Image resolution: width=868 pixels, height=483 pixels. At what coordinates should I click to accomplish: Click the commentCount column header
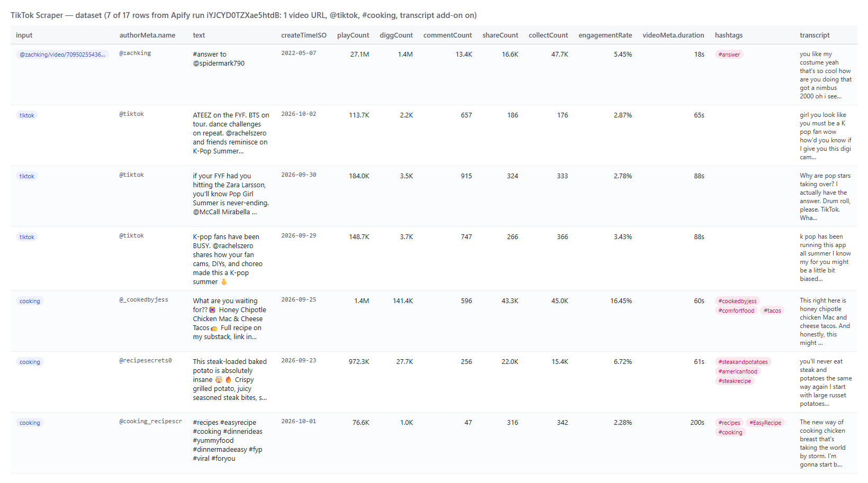click(447, 35)
